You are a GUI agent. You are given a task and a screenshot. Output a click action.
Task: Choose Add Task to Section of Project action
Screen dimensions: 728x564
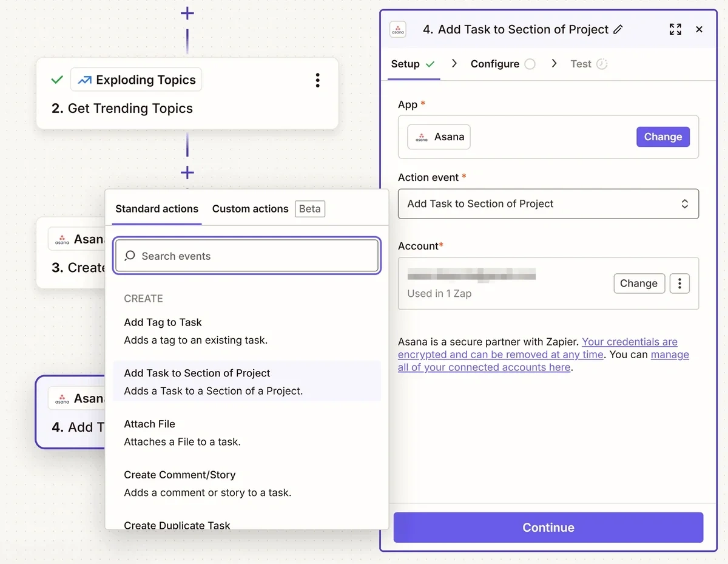[x=247, y=381]
